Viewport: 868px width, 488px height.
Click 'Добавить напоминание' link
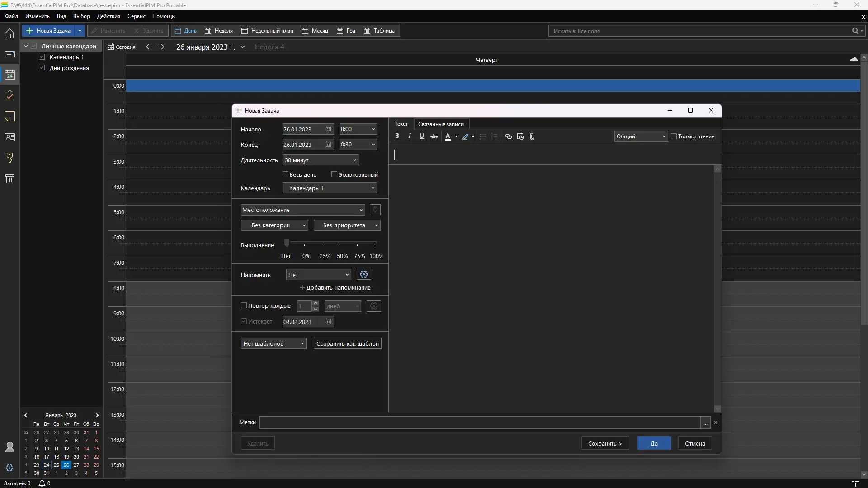tap(335, 288)
